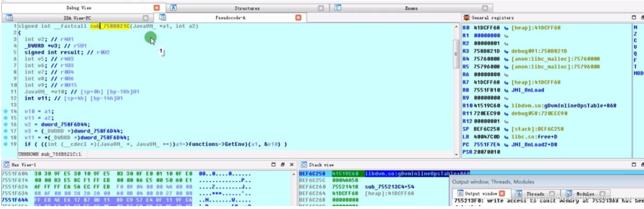Click the Stack view panel icon
Screen dimensions: 644x209
304,164
